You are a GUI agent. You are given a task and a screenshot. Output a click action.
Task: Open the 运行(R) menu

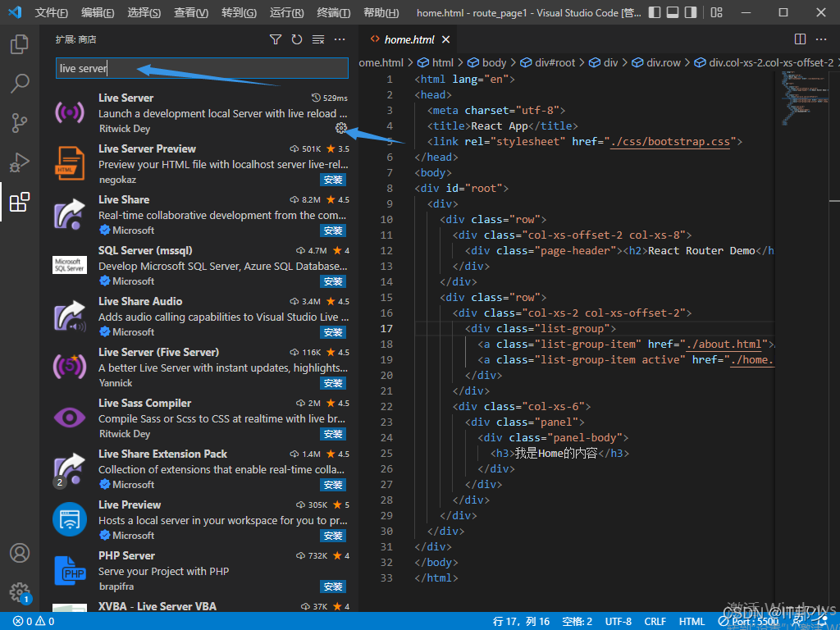(286, 12)
